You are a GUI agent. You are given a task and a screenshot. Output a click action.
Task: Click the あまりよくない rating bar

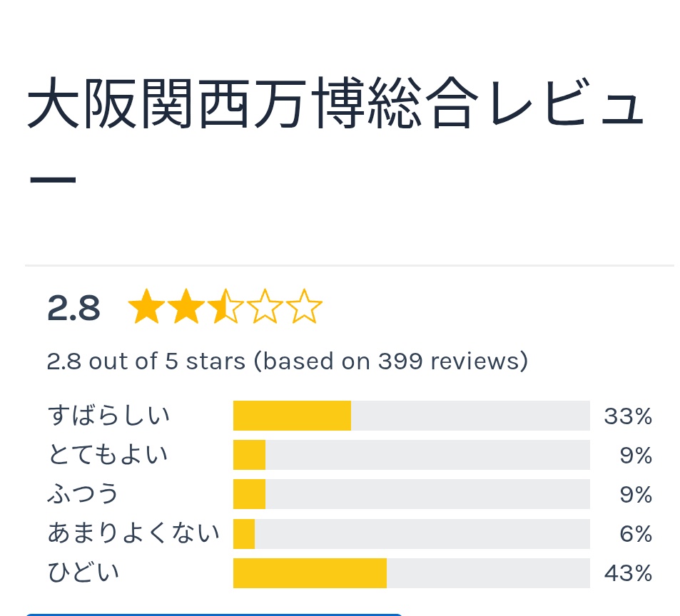(x=411, y=533)
